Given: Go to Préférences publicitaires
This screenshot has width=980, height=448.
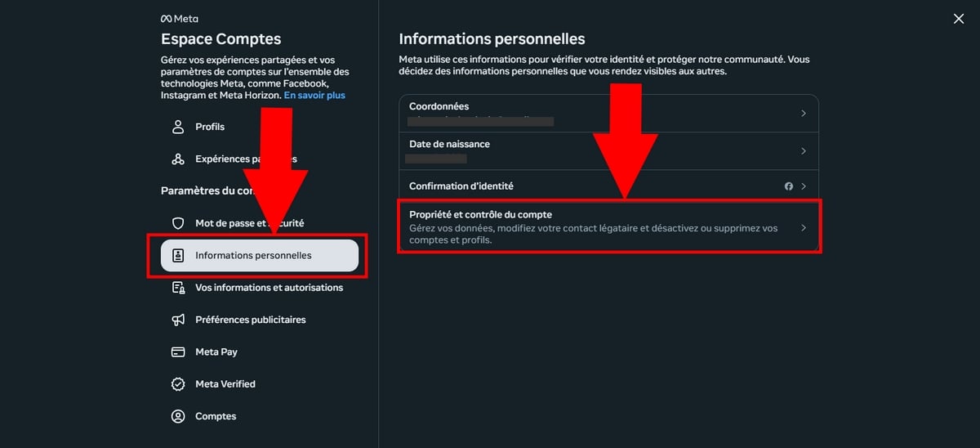Looking at the screenshot, I should 250,320.
